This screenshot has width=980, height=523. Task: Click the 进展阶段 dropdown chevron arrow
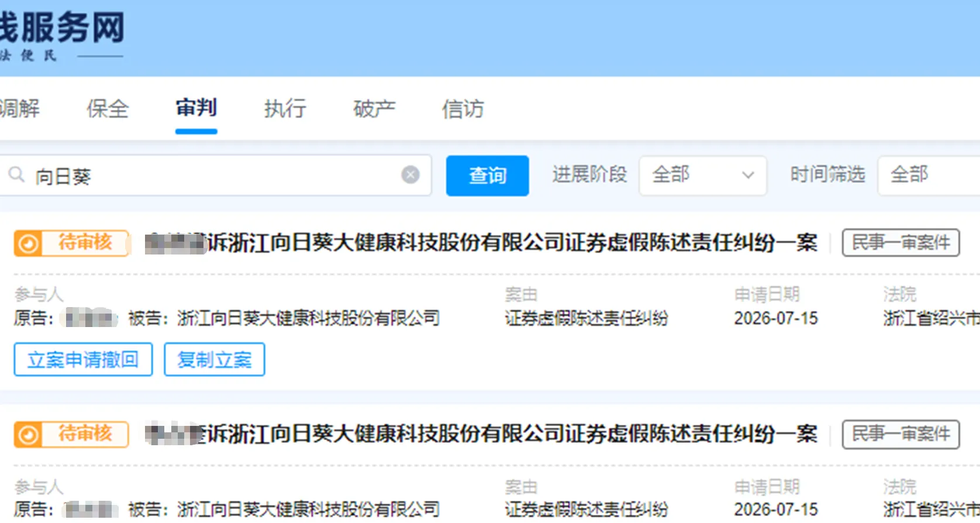[748, 175]
